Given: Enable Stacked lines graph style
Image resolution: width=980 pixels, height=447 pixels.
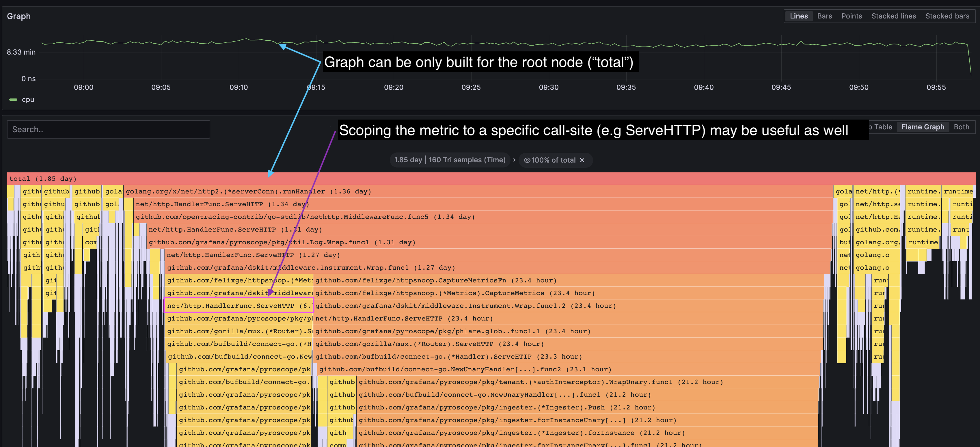Looking at the screenshot, I should [894, 16].
